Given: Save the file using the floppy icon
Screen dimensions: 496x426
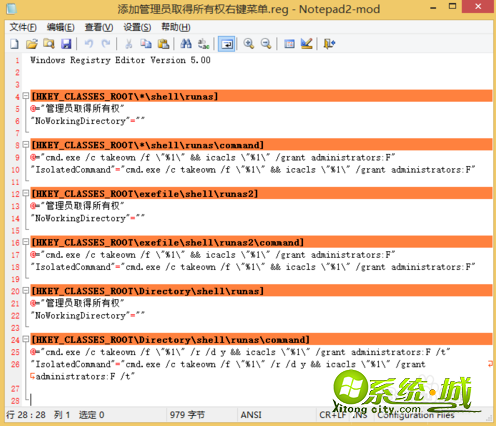Looking at the screenshot, I should coord(66,44).
